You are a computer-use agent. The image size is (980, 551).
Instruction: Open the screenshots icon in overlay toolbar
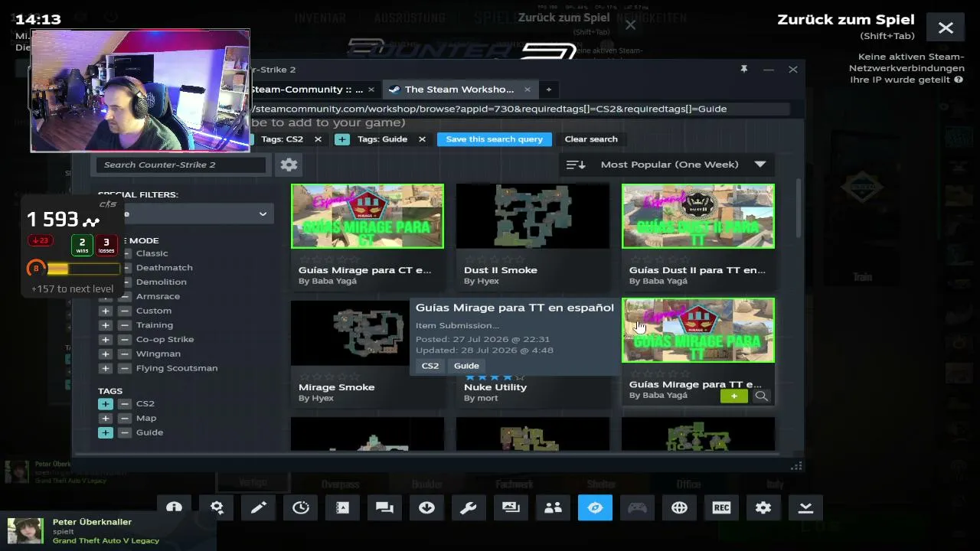pyautogui.click(x=511, y=508)
